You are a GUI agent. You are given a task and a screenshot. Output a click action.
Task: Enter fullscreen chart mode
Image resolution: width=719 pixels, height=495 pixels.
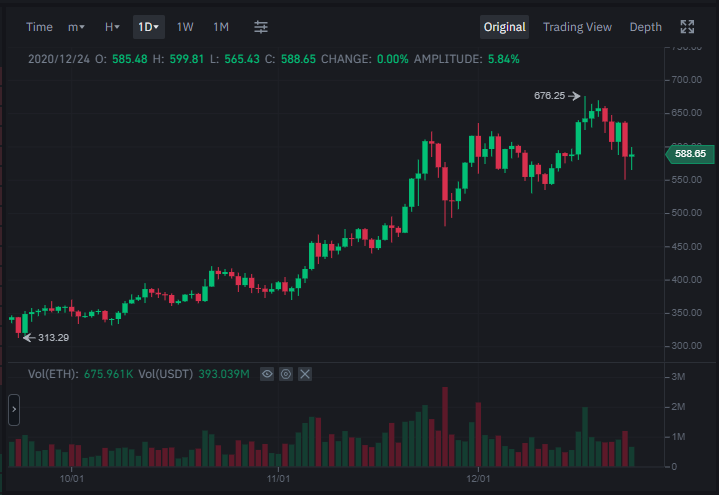coord(687,27)
